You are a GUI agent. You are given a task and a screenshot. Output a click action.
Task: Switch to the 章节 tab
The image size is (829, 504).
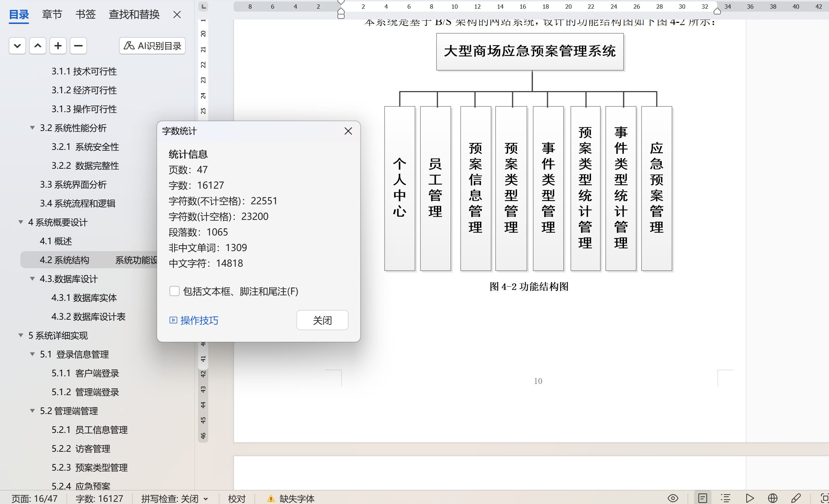(x=52, y=15)
